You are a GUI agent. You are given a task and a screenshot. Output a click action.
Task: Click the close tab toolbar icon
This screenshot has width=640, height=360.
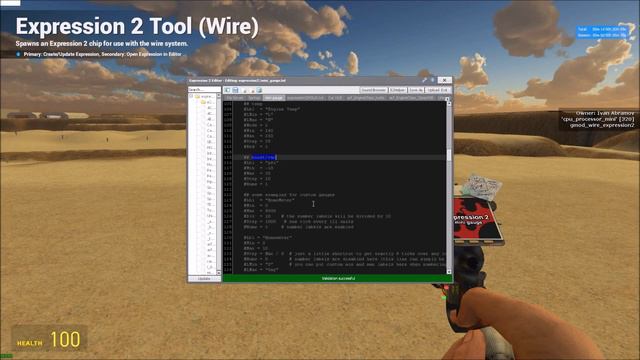(x=252, y=90)
